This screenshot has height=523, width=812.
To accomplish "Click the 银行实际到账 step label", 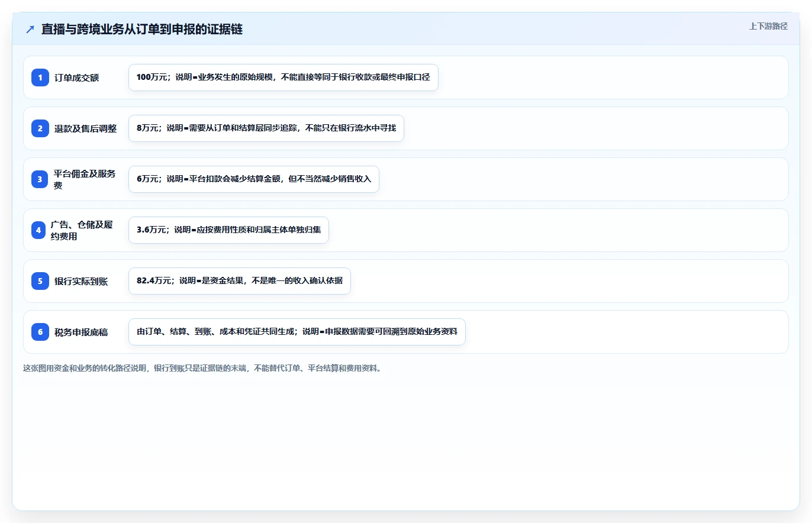I will point(81,281).
